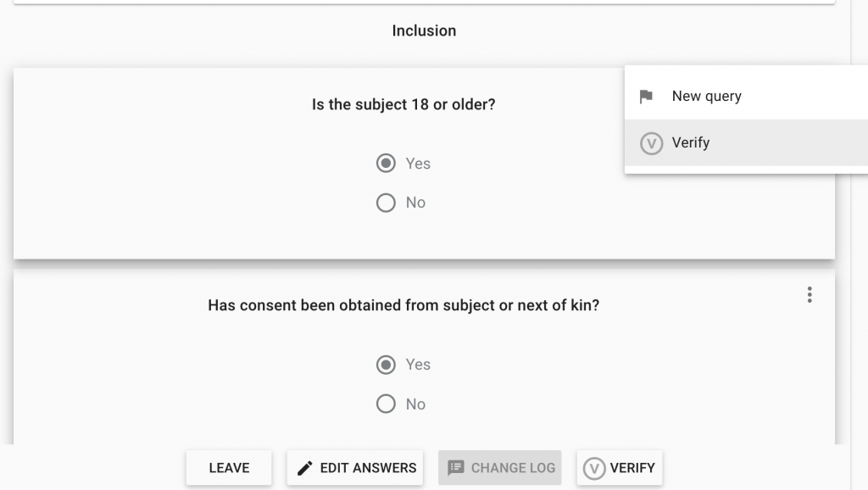
Task: Select Yes for subject 18 or older
Action: pyautogui.click(x=386, y=164)
